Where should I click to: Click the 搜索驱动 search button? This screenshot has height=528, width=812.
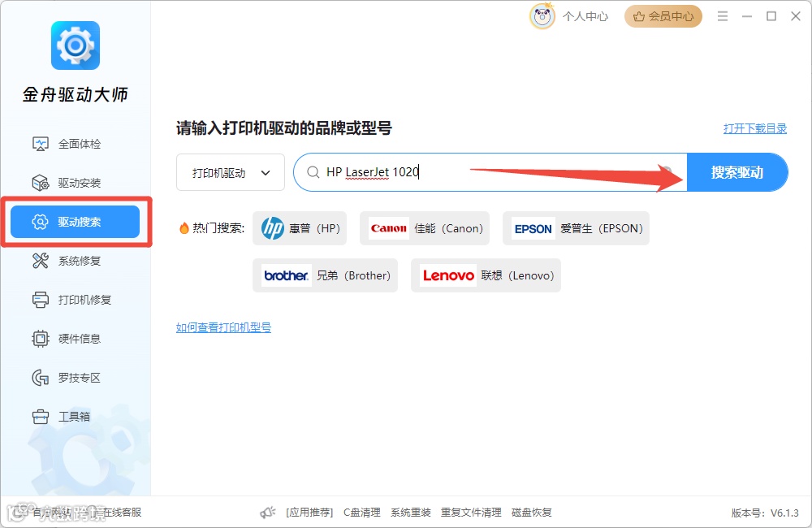[x=737, y=172]
